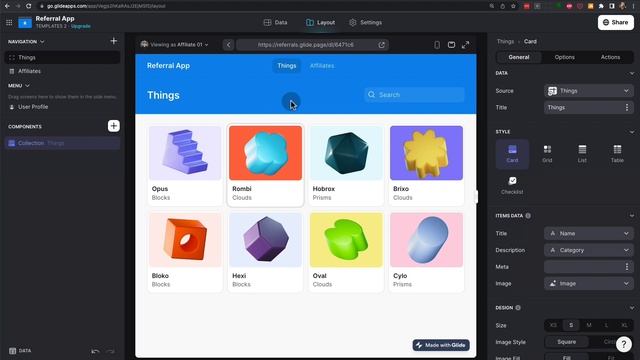Viewport: 640px width, 360px height.
Task: Open the Opus card
Action: pos(185,165)
